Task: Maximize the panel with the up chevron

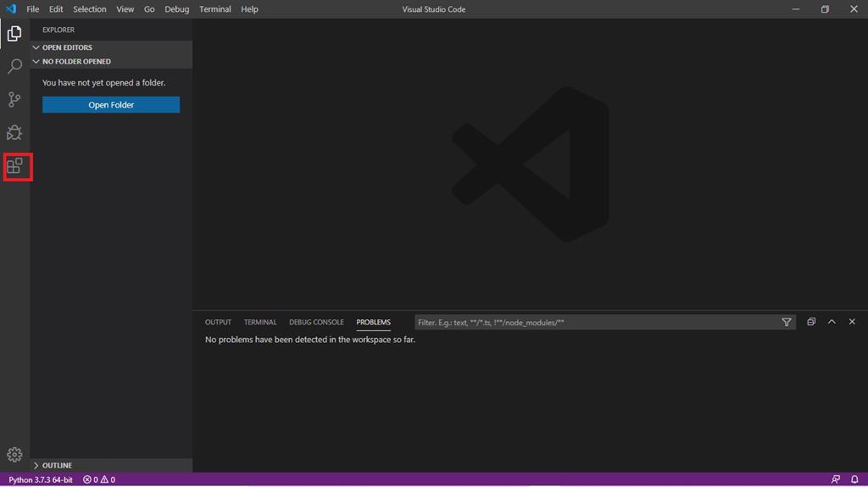Action: coord(832,322)
